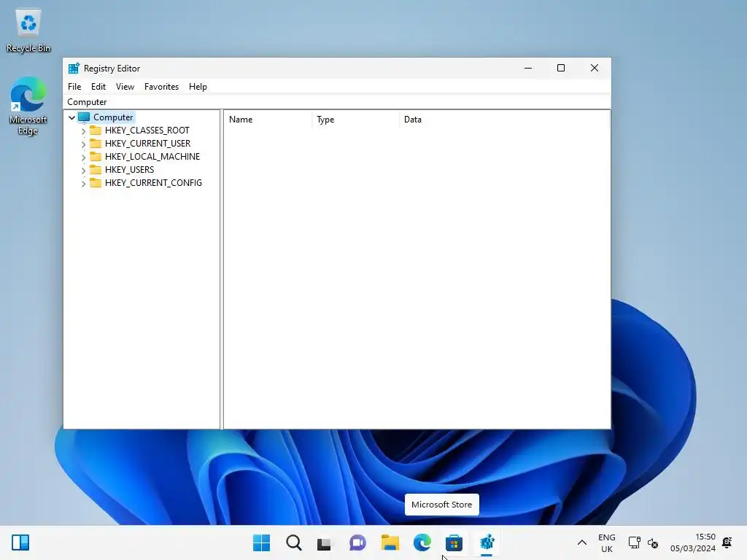Viewport: 747px width, 560px height.
Task: Select HKEY_USERS in the tree
Action: [130, 169]
